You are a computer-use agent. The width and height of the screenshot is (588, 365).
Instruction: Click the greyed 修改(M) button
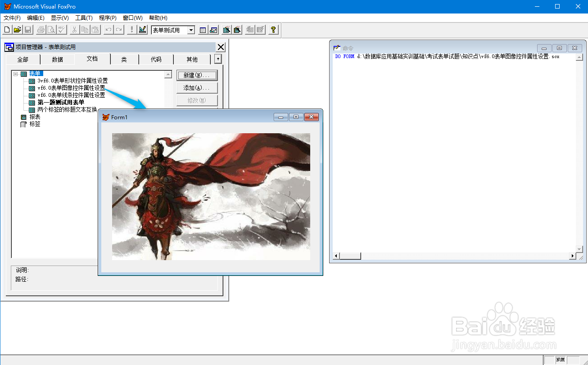[x=197, y=100]
